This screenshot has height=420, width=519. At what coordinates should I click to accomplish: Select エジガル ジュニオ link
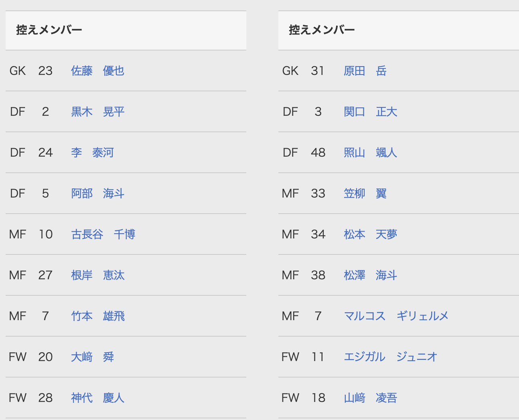[390, 357]
